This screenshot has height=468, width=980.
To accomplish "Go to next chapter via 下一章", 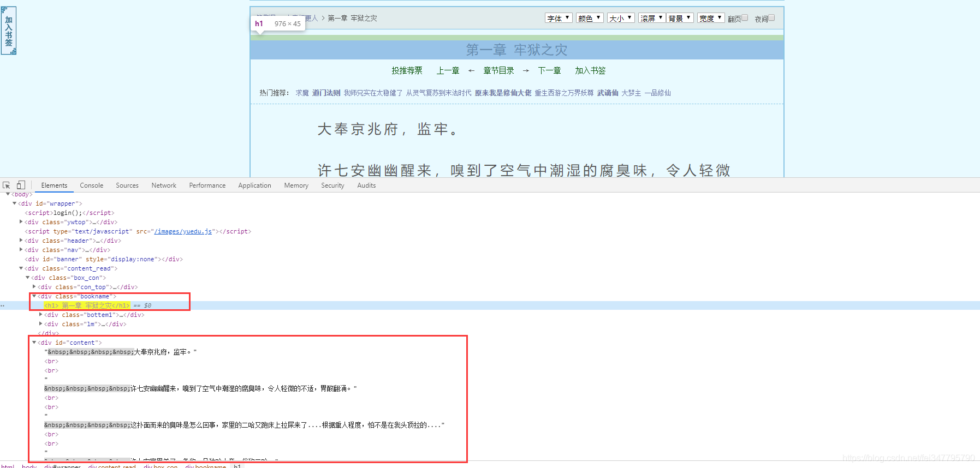I will point(549,70).
